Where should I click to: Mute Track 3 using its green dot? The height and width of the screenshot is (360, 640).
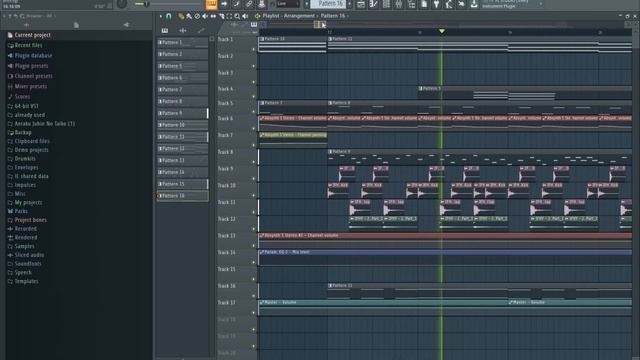[x=253, y=82]
